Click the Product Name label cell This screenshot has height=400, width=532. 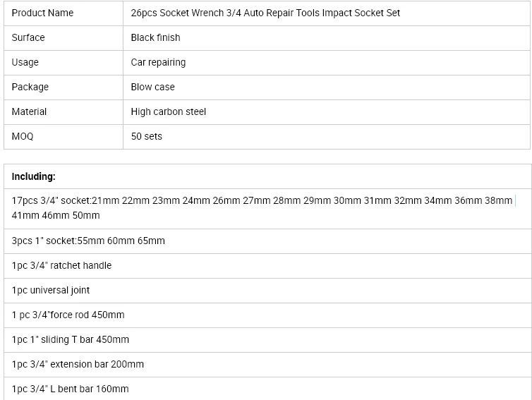(64, 13)
